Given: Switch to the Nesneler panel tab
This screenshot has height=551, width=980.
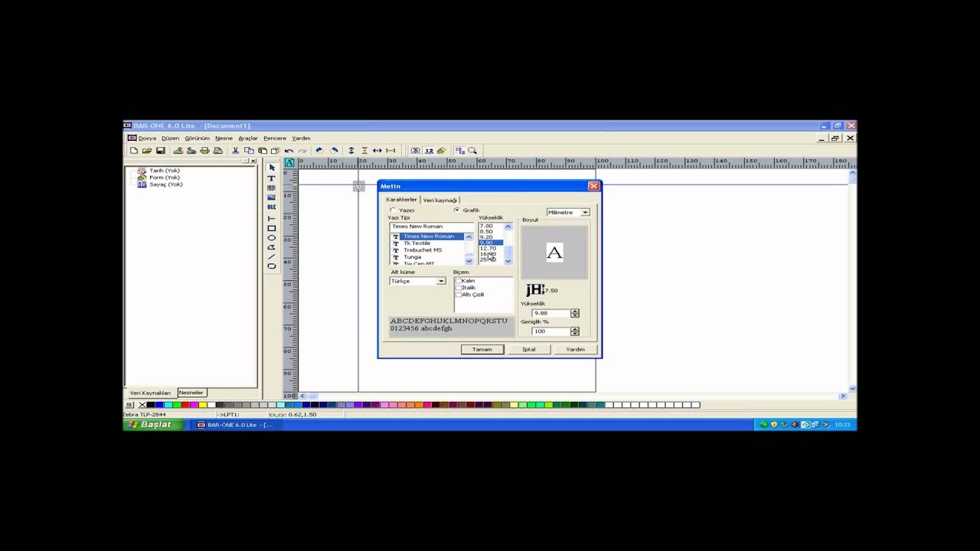Looking at the screenshot, I should pos(191,393).
